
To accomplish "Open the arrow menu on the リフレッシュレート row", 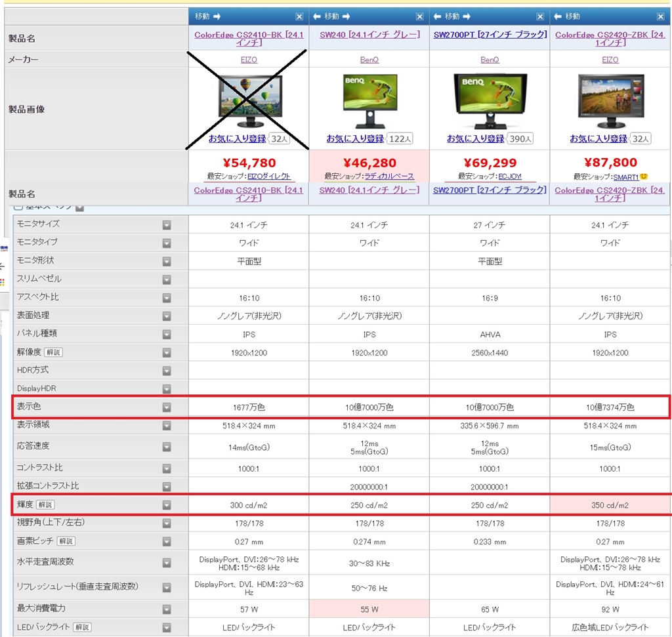I will coord(167,588).
